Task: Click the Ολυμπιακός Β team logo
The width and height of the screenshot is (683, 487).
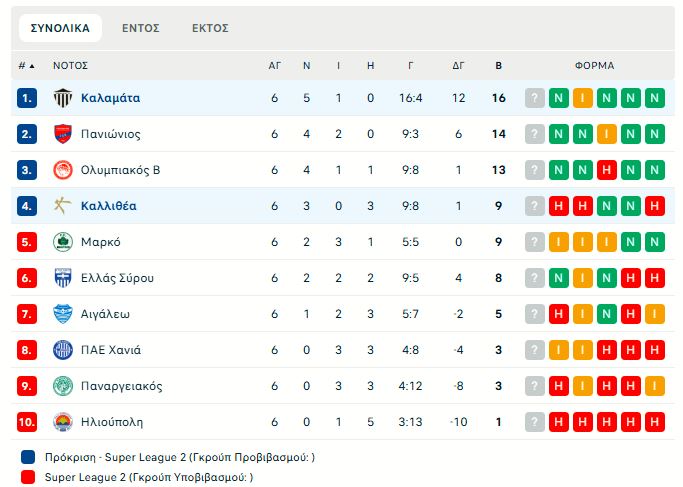Action: point(63,170)
